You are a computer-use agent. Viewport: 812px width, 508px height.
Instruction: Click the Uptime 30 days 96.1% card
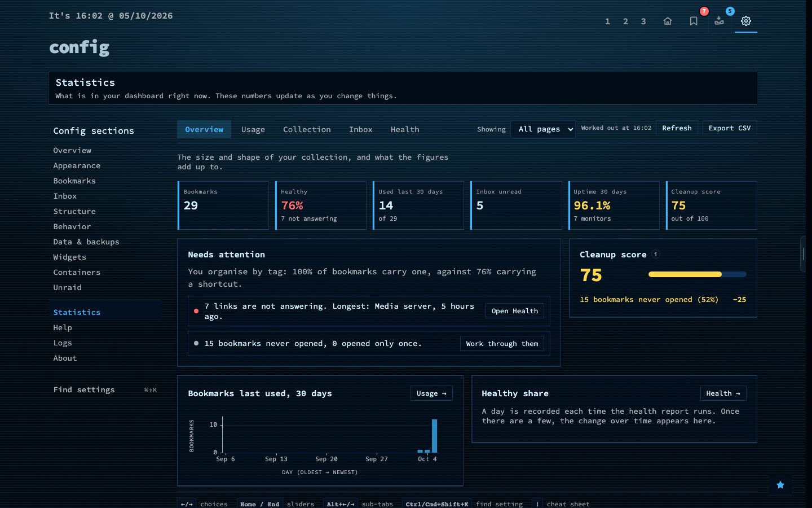pyautogui.click(x=614, y=205)
